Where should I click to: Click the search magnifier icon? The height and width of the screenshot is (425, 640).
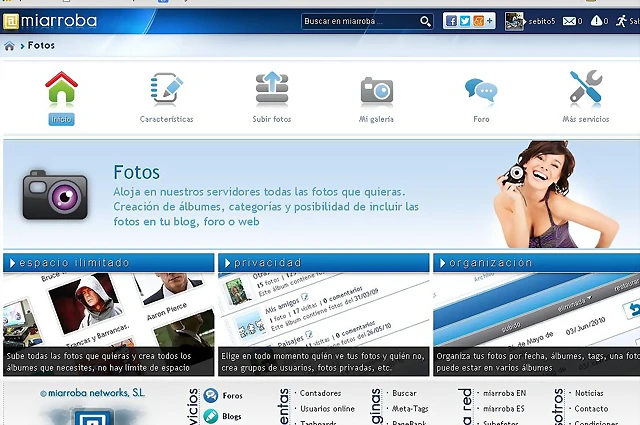tap(425, 21)
